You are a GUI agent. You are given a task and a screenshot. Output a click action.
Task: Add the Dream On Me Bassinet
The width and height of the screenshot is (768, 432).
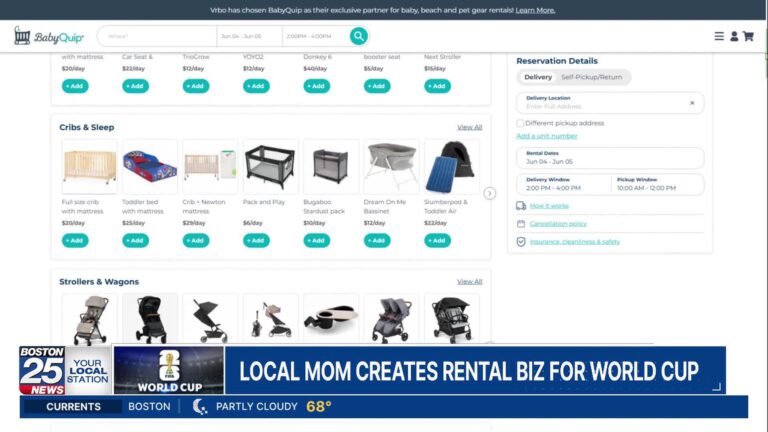point(377,240)
